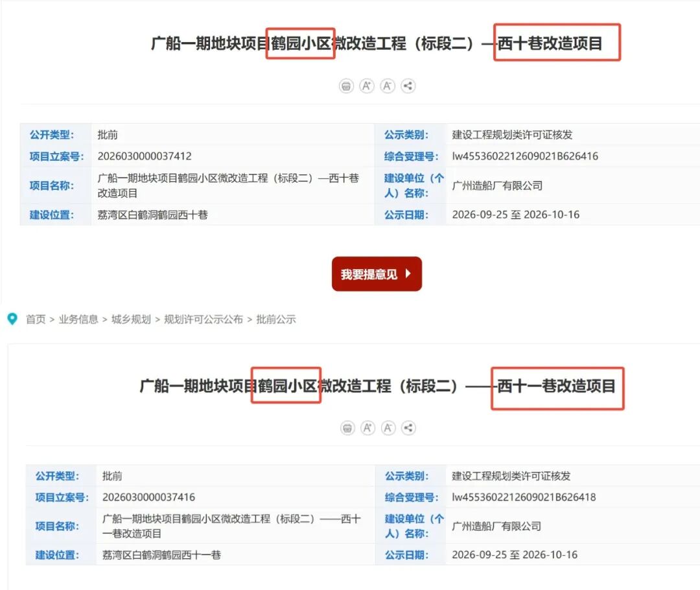
Task: Click location text 荔湾区白鹤洞鹤园西十一巷
Action: (161, 555)
